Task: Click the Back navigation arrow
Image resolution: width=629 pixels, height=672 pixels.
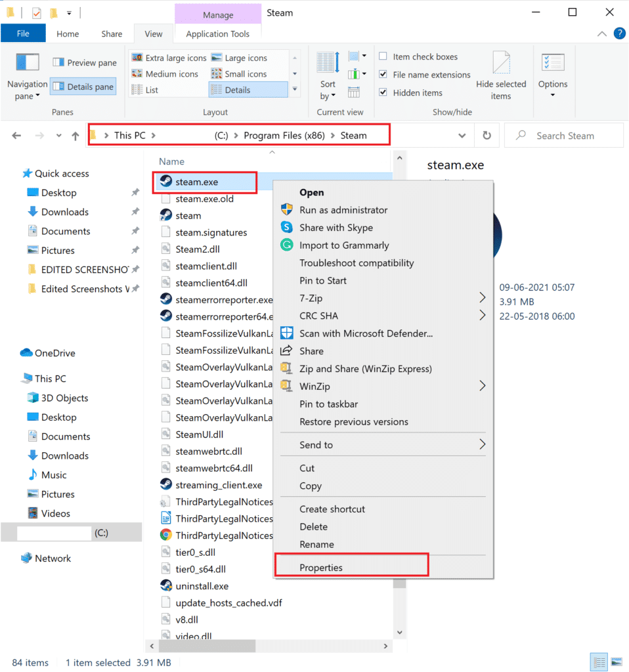Action: tap(16, 135)
